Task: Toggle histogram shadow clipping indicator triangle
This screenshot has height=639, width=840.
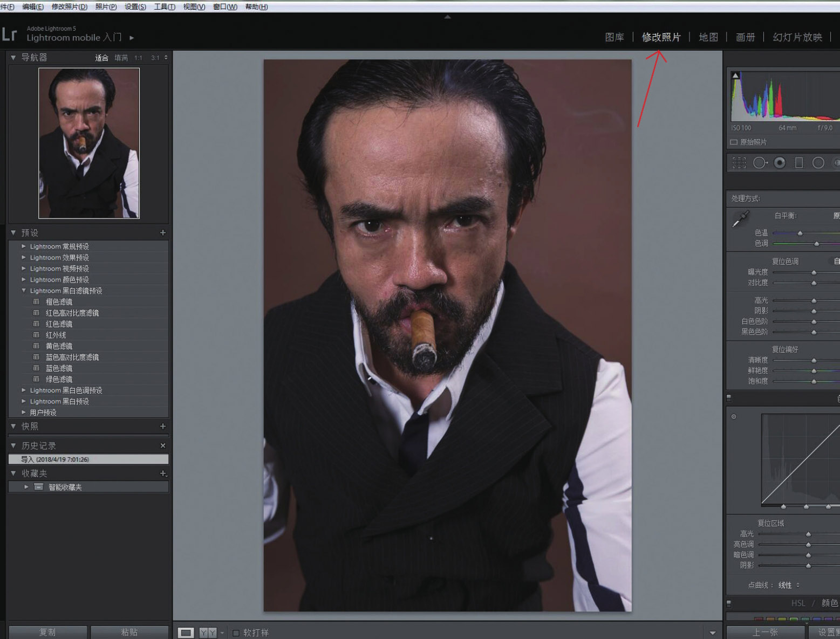Action: point(735,75)
